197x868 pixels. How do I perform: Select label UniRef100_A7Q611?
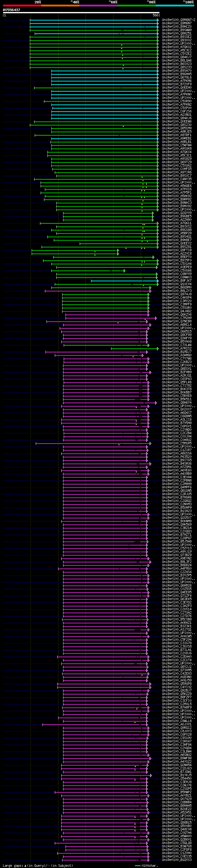(x=177, y=223)
